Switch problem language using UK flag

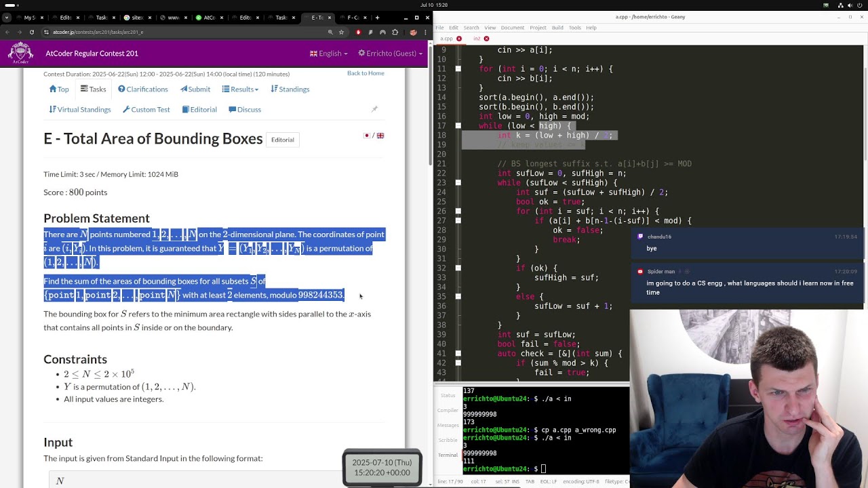coord(380,136)
